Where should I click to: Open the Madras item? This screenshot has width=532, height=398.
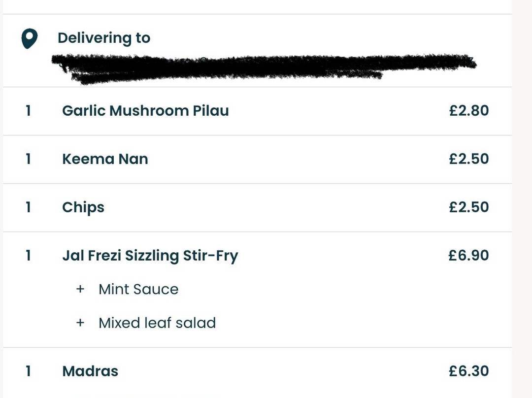point(90,371)
